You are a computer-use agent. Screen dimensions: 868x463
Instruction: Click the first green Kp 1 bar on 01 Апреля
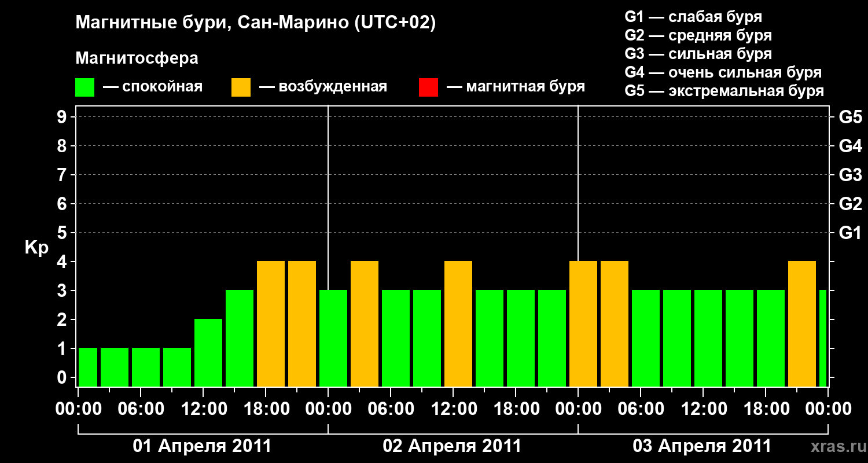click(88, 367)
